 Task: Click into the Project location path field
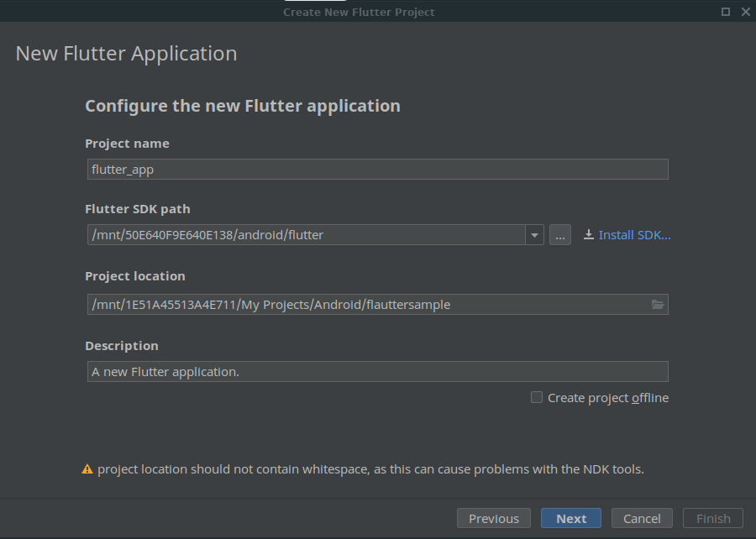[366, 305]
